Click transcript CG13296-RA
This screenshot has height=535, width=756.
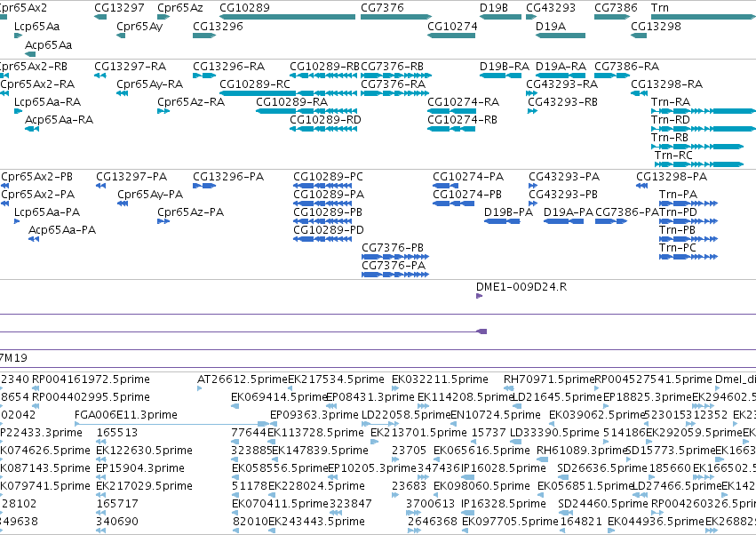tap(204, 76)
